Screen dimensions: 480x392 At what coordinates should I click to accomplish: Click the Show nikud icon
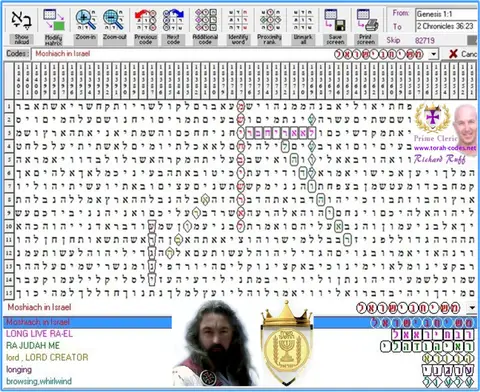tap(22, 20)
